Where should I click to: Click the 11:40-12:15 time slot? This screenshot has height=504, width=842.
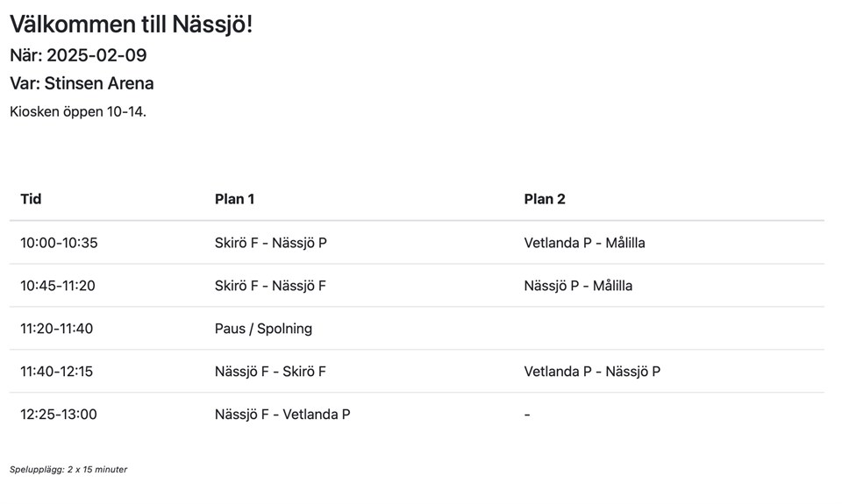pos(56,372)
